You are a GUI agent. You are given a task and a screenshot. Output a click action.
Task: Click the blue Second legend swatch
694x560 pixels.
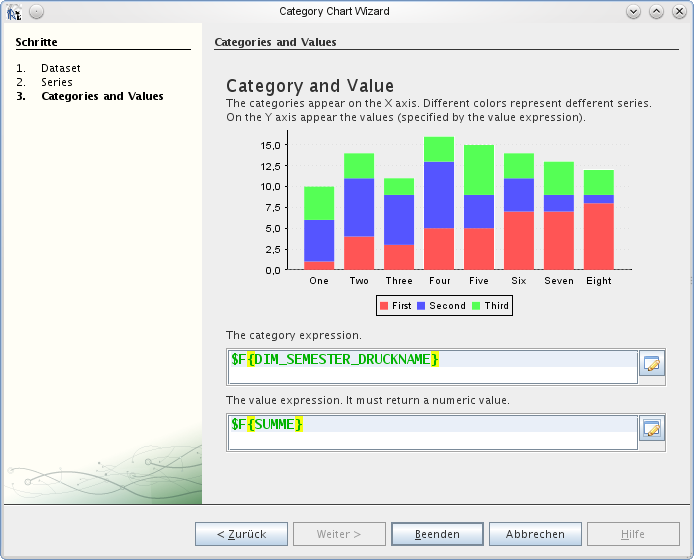pyautogui.click(x=422, y=306)
